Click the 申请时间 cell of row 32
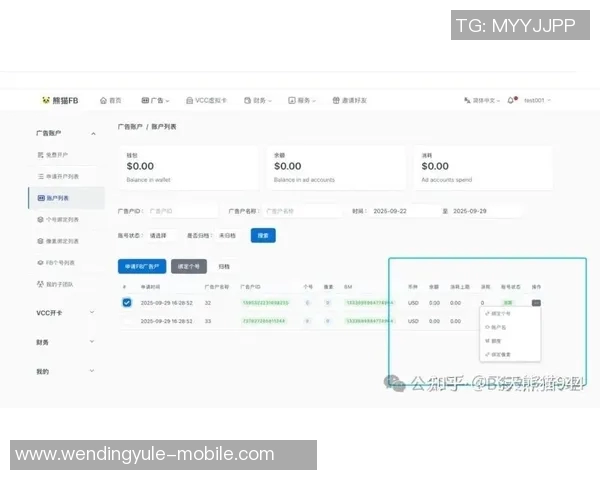 (x=166, y=303)
